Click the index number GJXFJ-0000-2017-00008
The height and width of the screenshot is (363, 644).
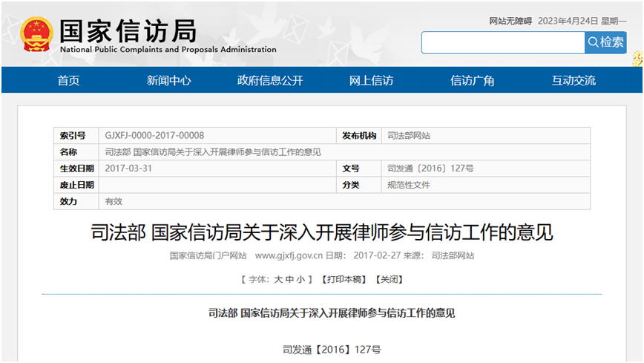coord(154,136)
